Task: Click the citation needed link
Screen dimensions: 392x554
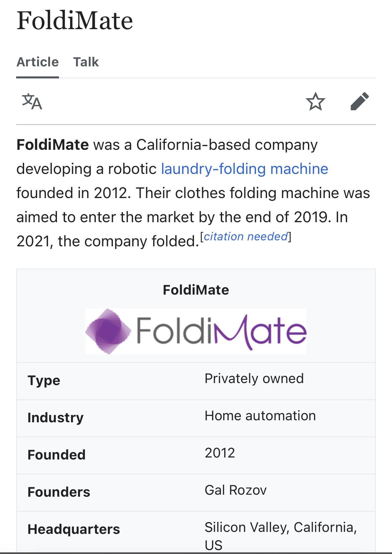Action: point(246,237)
